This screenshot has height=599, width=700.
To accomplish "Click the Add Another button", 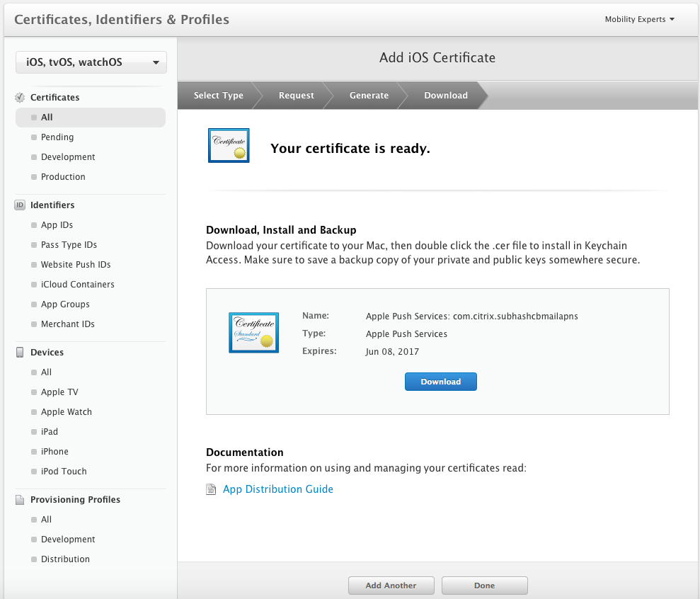I will tap(391, 586).
